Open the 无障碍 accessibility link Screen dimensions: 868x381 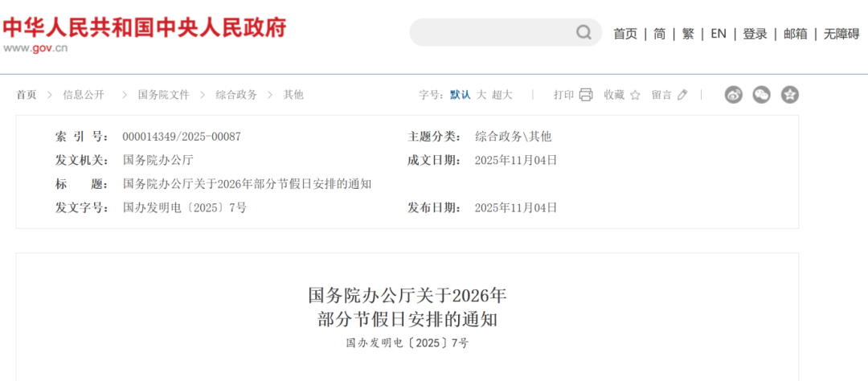(x=841, y=34)
